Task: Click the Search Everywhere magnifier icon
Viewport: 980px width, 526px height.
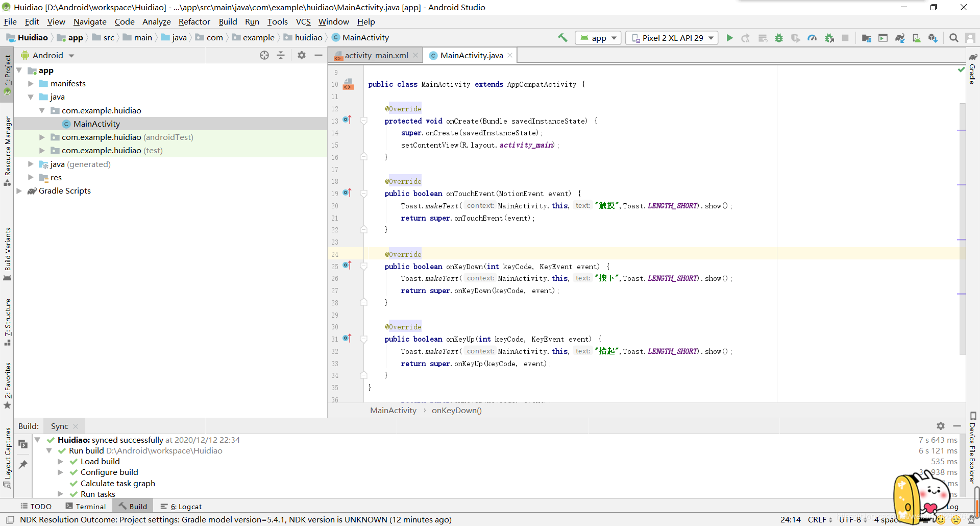Action: (953, 38)
